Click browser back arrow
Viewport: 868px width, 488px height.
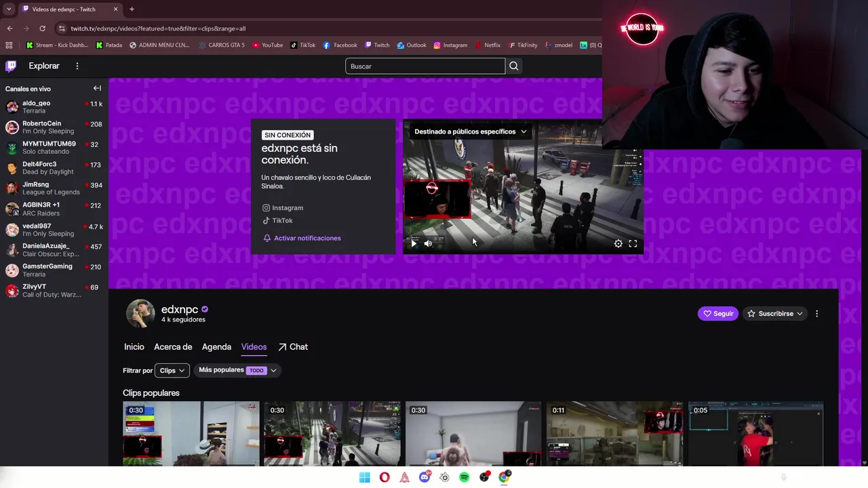click(9, 28)
